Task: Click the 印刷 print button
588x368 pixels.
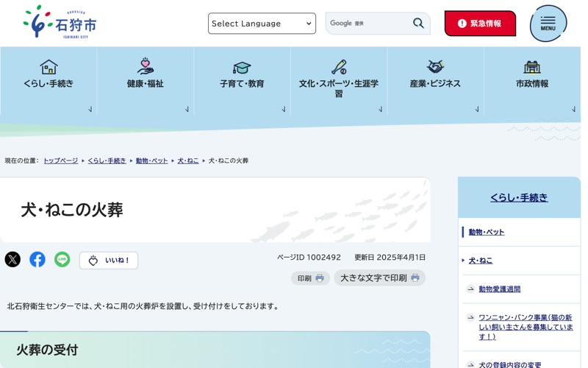Action: coord(310,278)
